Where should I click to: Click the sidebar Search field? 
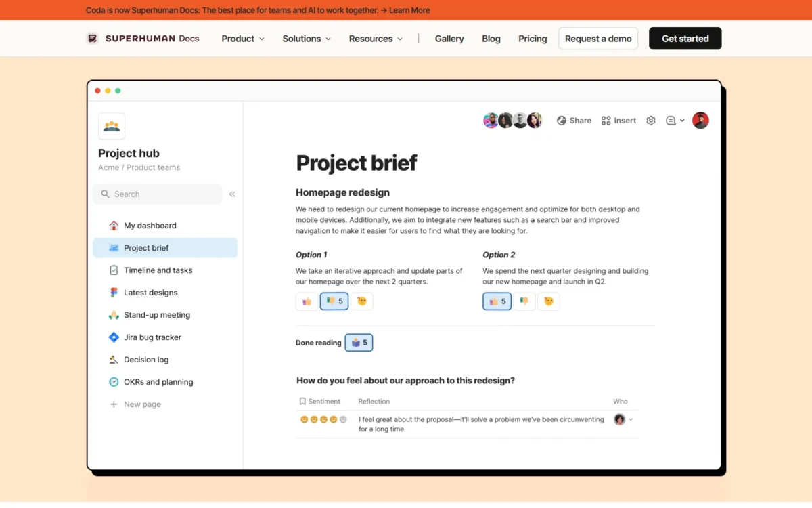click(158, 194)
